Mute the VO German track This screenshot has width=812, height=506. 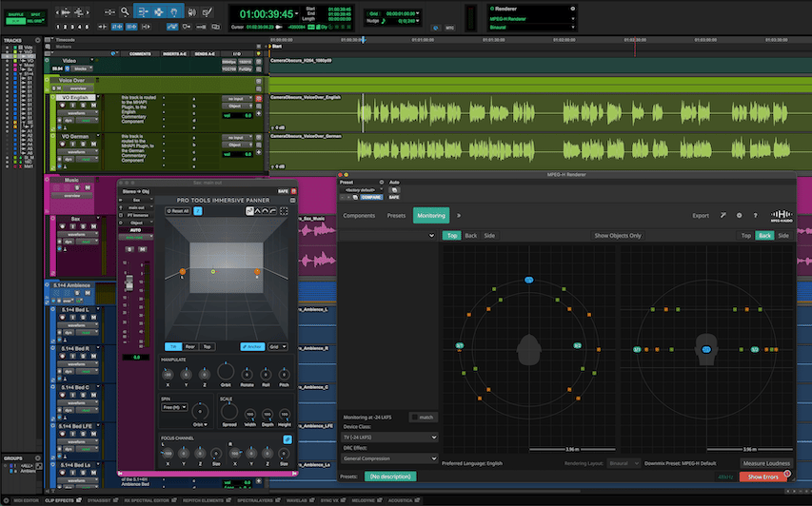pyautogui.click(x=93, y=144)
